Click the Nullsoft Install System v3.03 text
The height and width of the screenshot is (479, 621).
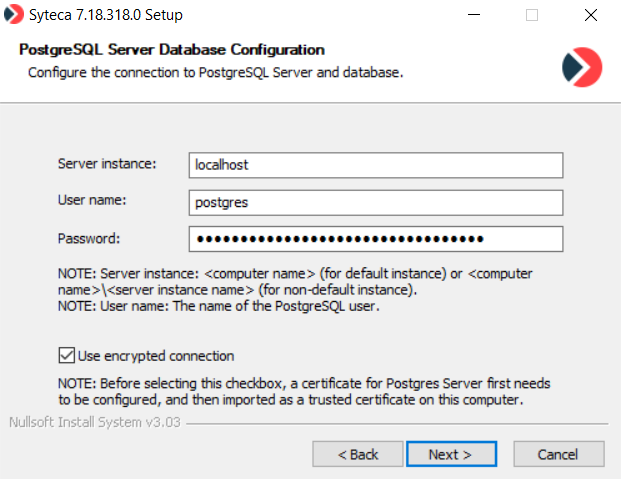pos(95,422)
